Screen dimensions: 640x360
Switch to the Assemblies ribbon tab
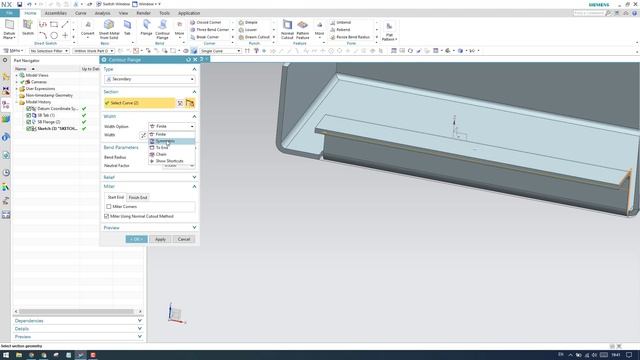coord(56,13)
